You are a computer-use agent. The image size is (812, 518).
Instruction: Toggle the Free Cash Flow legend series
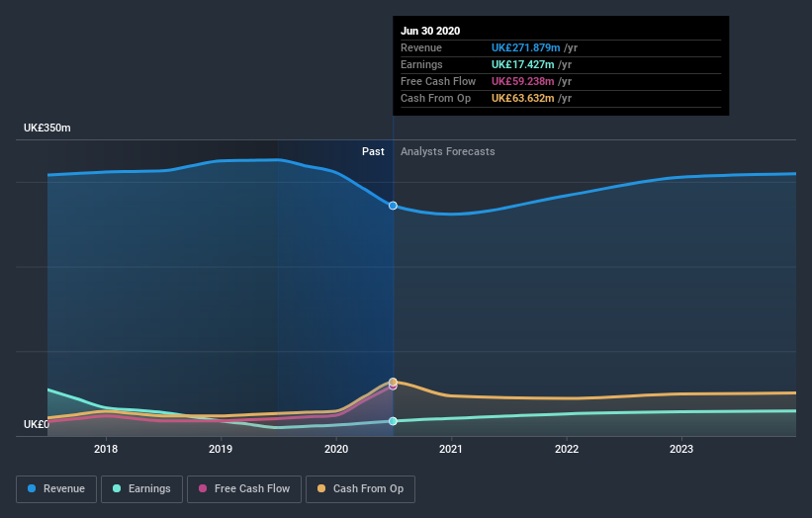[244, 489]
